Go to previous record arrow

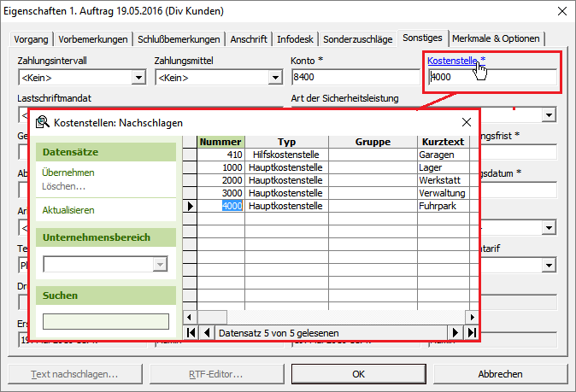(206, 332)
